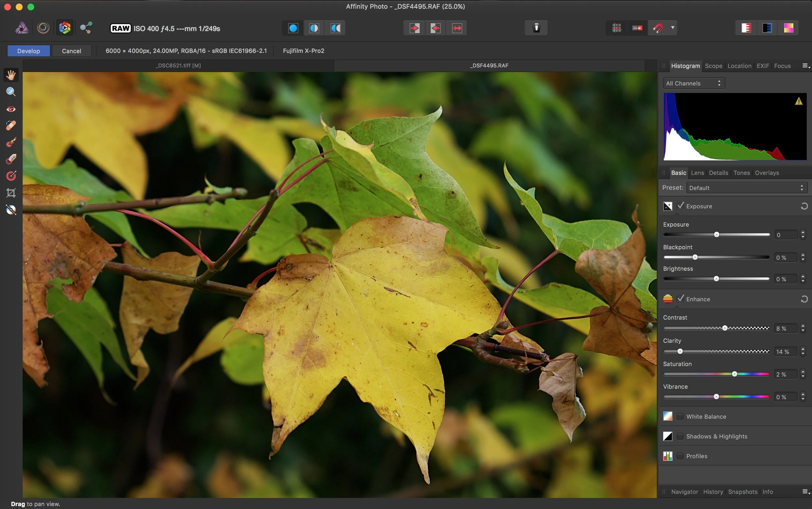The width and height of the screenshot is (812, 509).
Task: Show clipped highlights toolbar icon
Action: [x=746, y=28]
